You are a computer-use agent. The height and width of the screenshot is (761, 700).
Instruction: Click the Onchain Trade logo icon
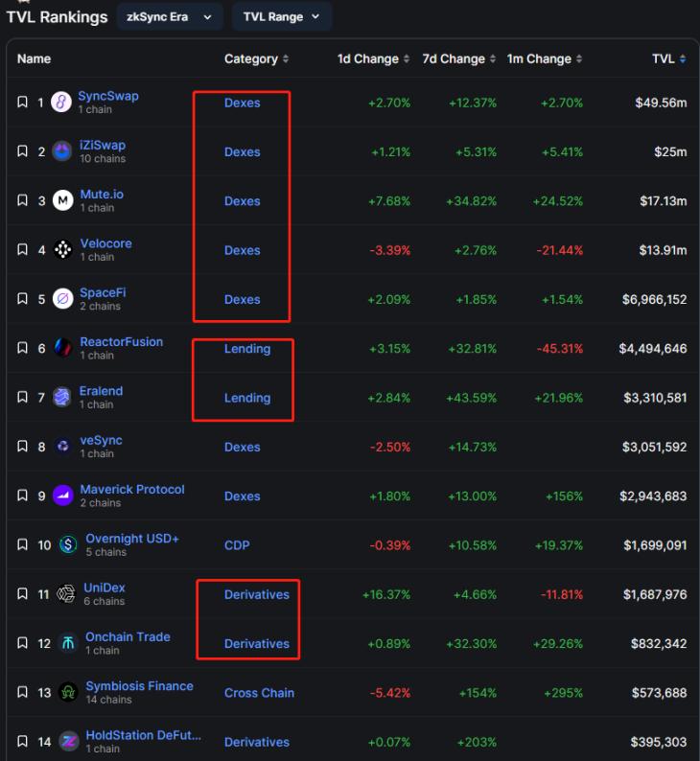(68, 643)
